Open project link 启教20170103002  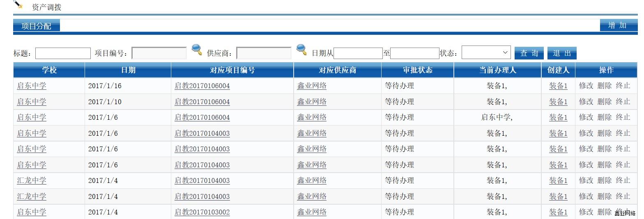click(202, 212)
